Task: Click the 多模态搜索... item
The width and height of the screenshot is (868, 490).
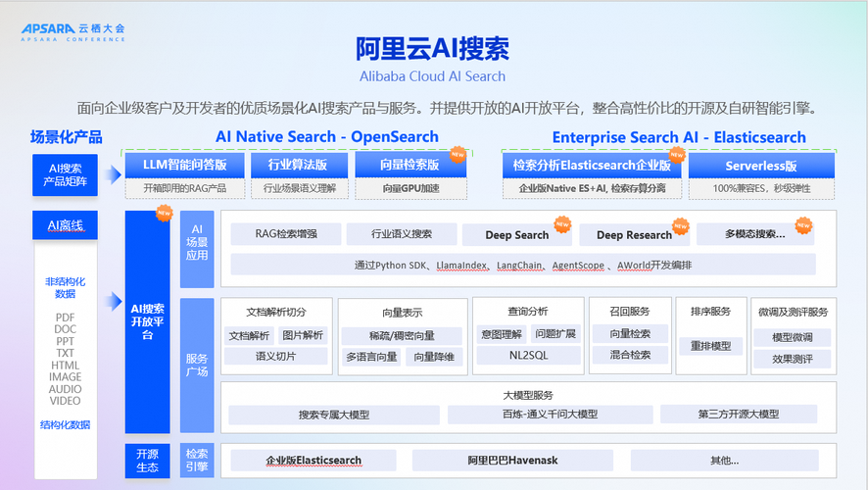Action: [755, 234]
